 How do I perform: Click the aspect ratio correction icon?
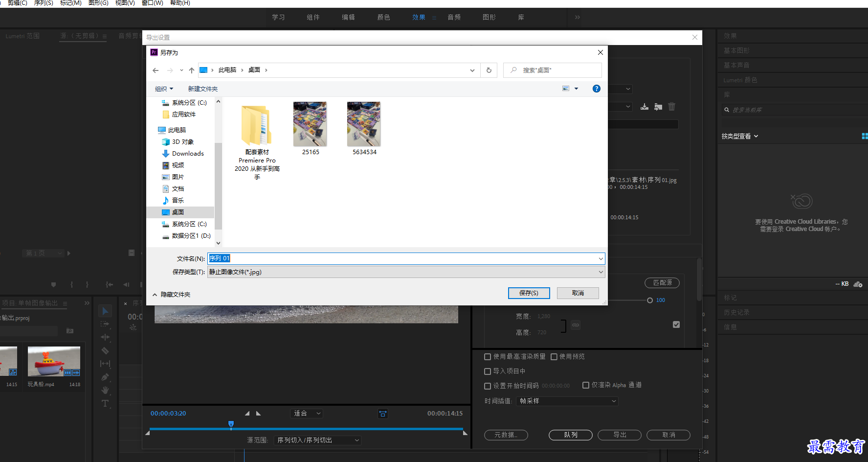(x=383, y=414)
